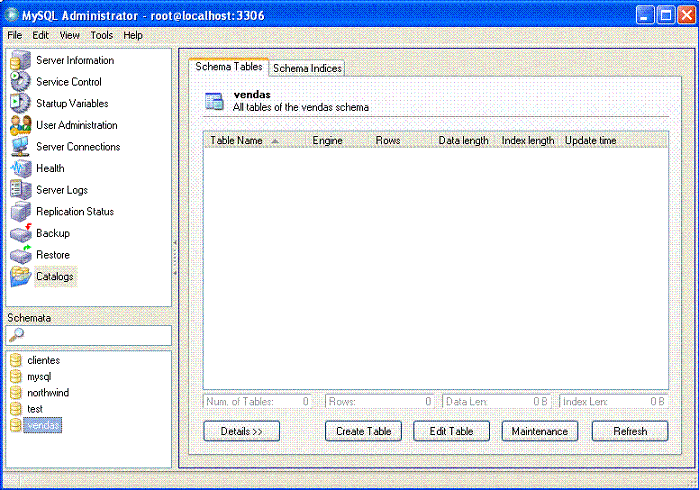Click the clientes database icon

pyautogui.click(x=16, y=360)
